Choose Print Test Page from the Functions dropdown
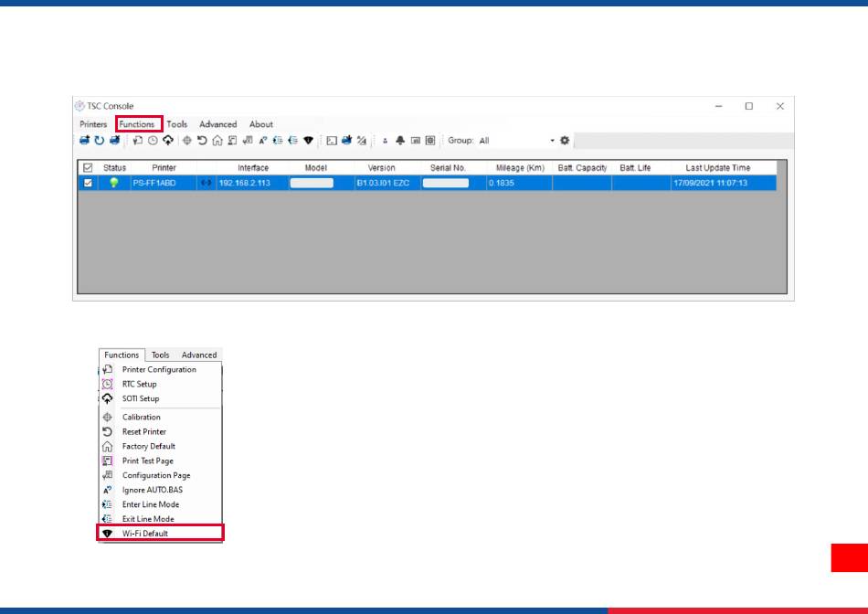The height and width of the screenshot is (614, 868). point(161,460)
